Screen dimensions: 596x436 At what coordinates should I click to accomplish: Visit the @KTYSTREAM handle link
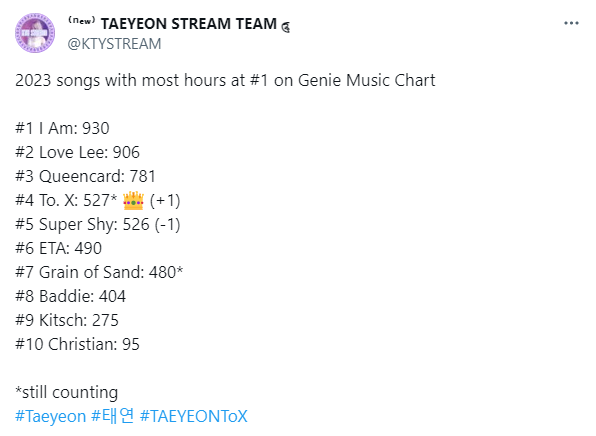click(x=114, y=44)
